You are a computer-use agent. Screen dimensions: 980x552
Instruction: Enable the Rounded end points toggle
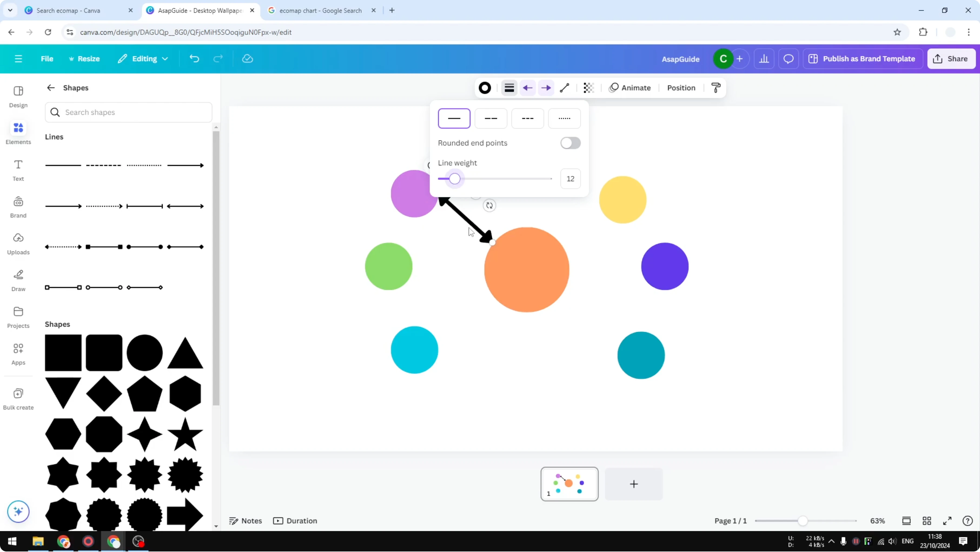tap(570, 143)
